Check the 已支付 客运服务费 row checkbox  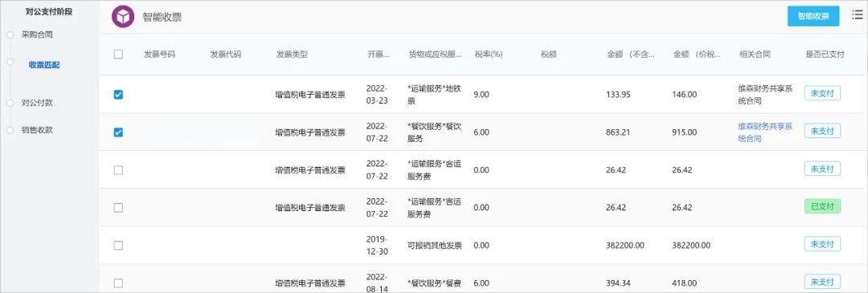coord(118,208)
